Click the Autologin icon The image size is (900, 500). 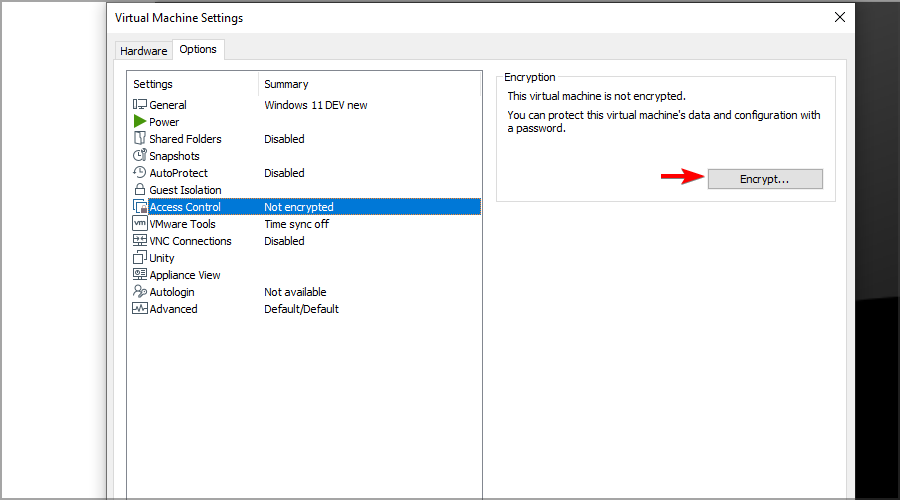pos(140,292)
